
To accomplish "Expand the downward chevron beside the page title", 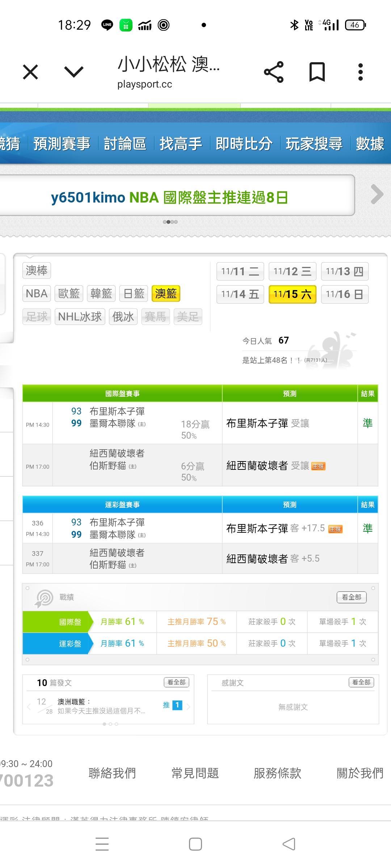I will (x=74, y=72).
